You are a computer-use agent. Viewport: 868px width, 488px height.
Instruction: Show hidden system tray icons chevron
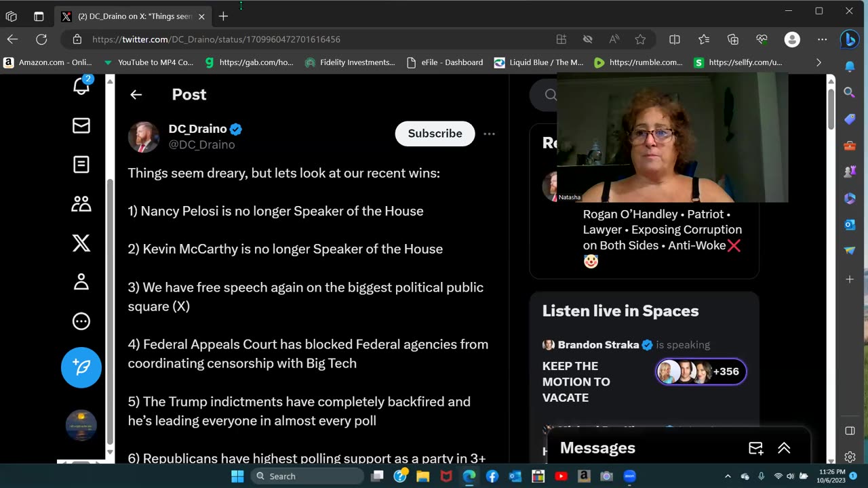click(x=728, y=476)
